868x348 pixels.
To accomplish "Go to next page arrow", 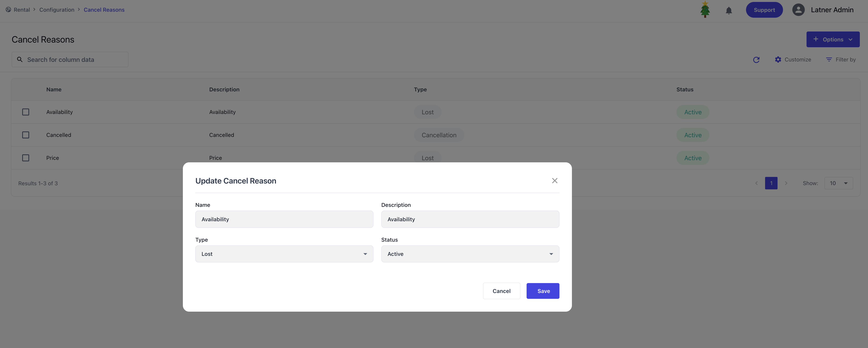I will (786, 183).
